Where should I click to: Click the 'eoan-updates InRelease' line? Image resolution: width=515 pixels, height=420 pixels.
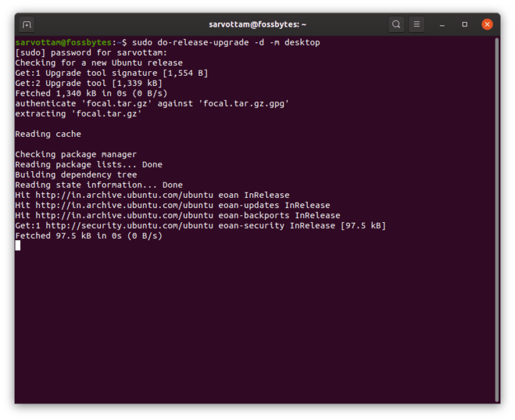[172, 205]
